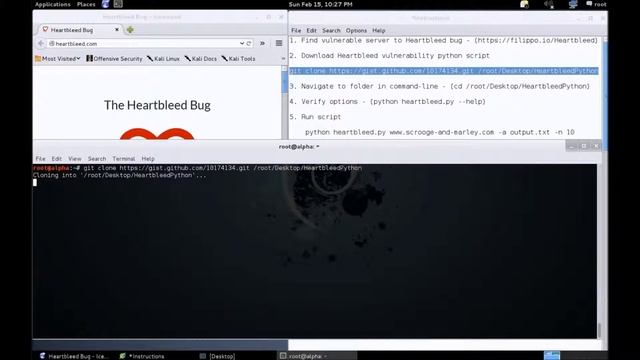Click the "Cloning into" output line in terminal
Viewport: 640px width, 360px height.
point(120,176)
